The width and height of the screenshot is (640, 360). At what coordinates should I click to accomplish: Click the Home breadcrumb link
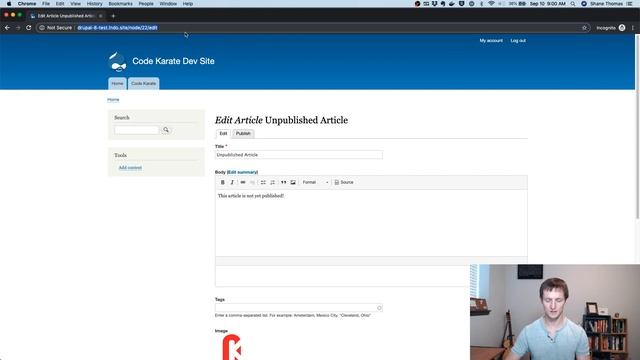[113, 100]
